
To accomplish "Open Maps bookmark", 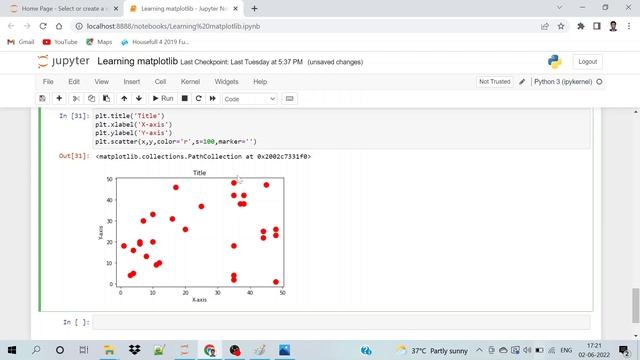I will point(99,42).
